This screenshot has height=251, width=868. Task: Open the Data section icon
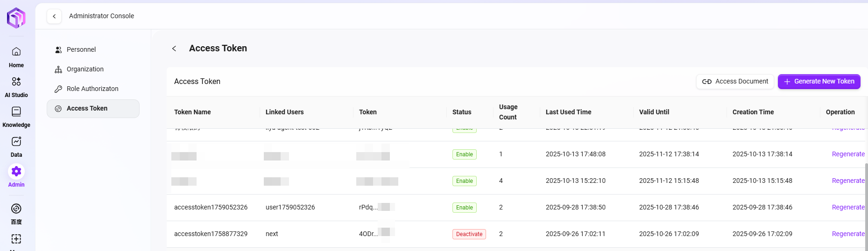16,141
